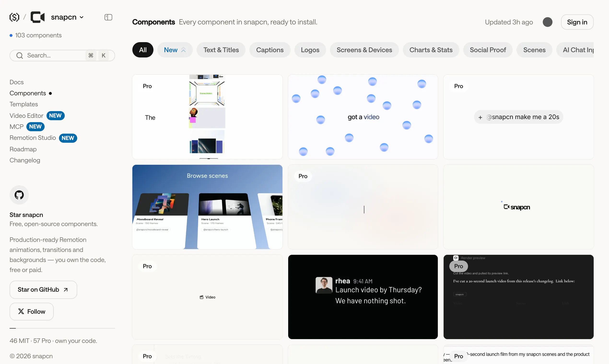
Task: Open the rhea chat message card
Action: tap(363, 297)
